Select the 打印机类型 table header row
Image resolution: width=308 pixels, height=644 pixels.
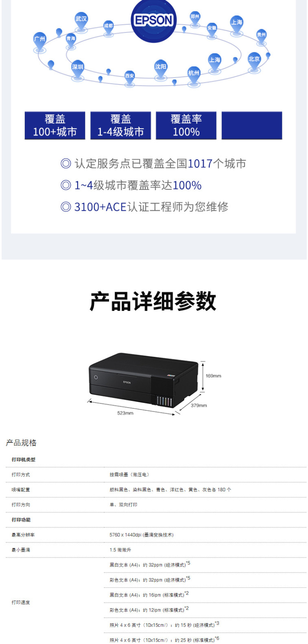[x=156, y=460]
